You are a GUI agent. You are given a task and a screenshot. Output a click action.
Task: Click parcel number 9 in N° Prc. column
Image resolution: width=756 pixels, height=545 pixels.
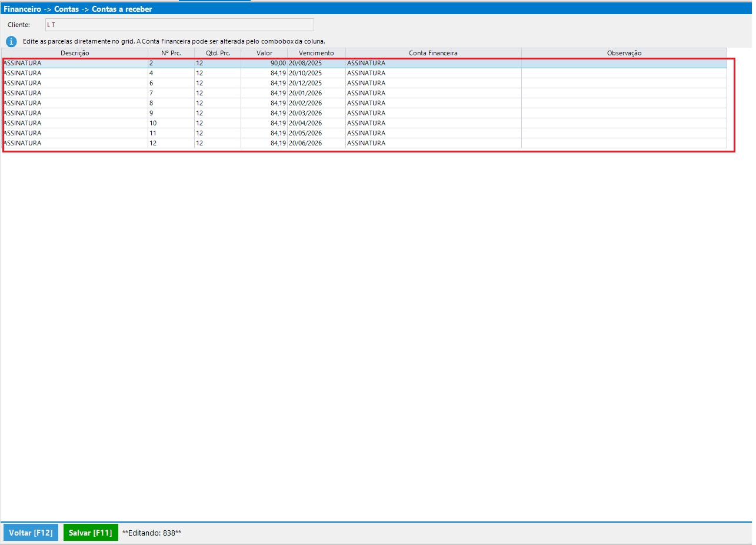point(171,113)
